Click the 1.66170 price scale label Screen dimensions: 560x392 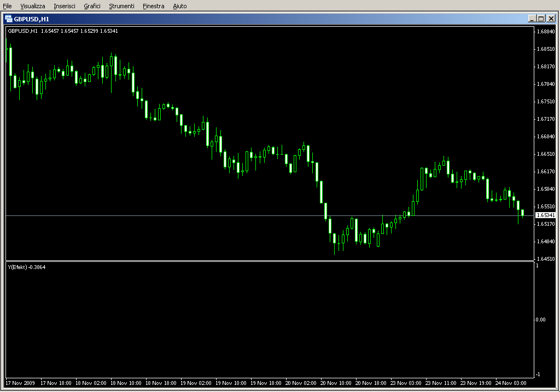(546, 171)
